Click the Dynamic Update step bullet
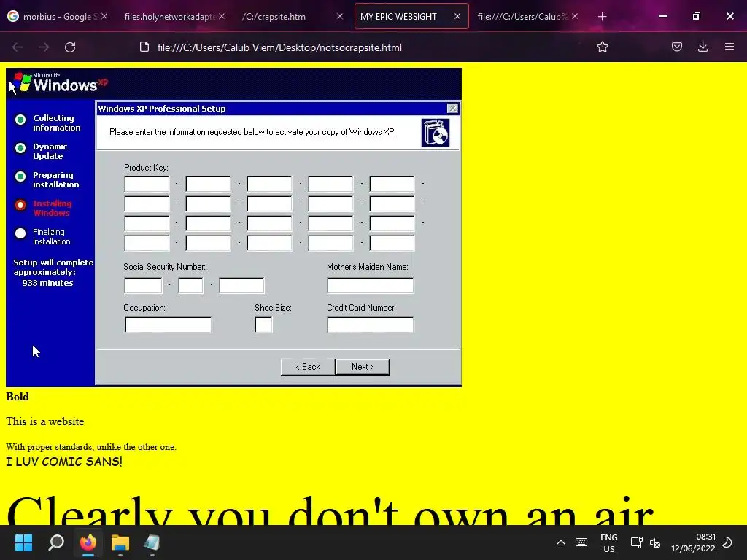 20,148
